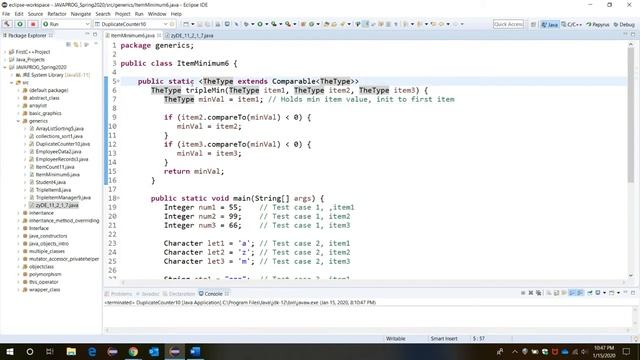Open the Windows Start menu
This screenshot has width=640, height=360.
coord(10,351)
